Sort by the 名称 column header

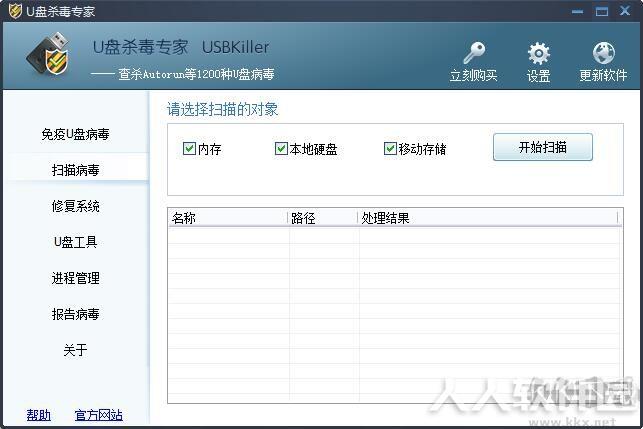[x=228, y=218]
